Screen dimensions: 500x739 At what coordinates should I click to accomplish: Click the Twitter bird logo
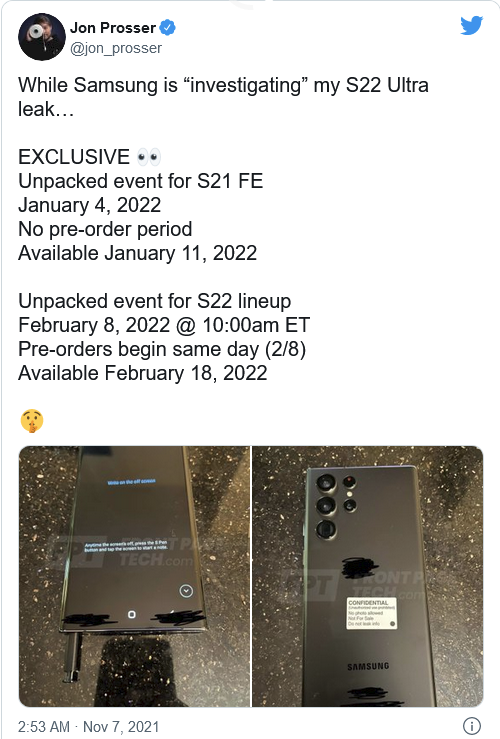click(472, 25)
